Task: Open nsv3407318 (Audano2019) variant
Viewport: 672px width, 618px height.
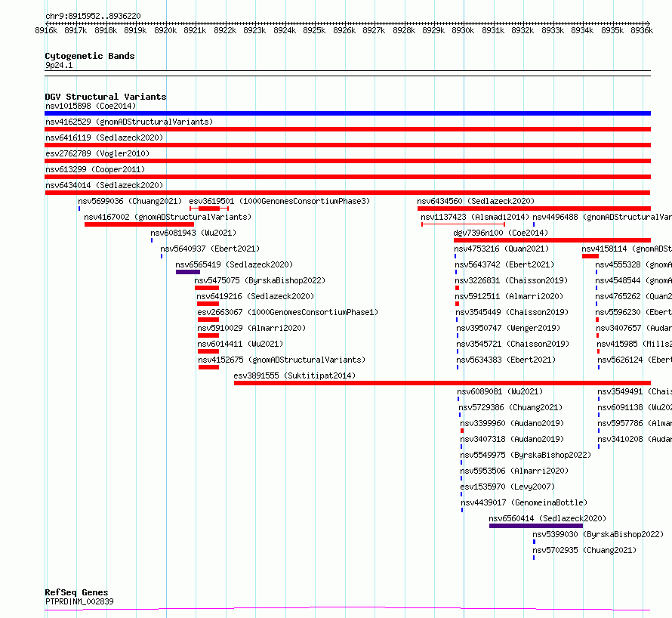Action: [512, 439]
